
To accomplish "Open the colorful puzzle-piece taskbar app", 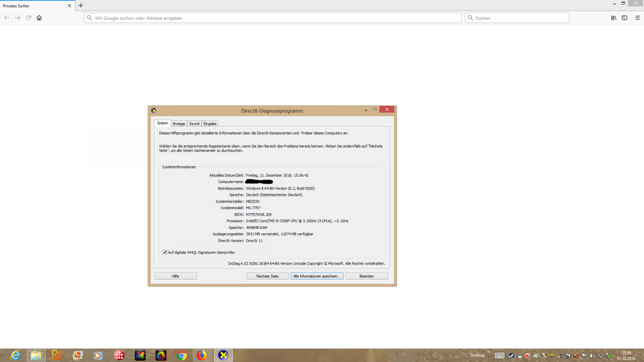I will pyautogui.click(x=140, y=355).
